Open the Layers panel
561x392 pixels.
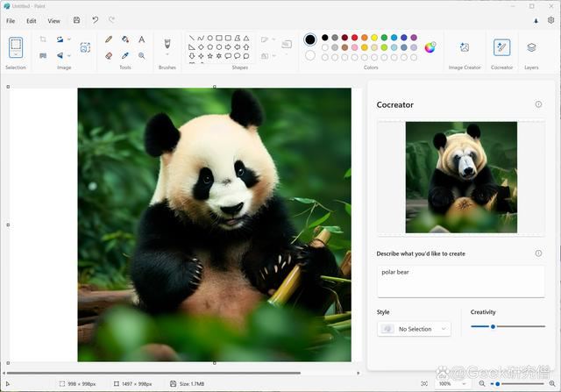pyautogui.click(x=531, y=47)
